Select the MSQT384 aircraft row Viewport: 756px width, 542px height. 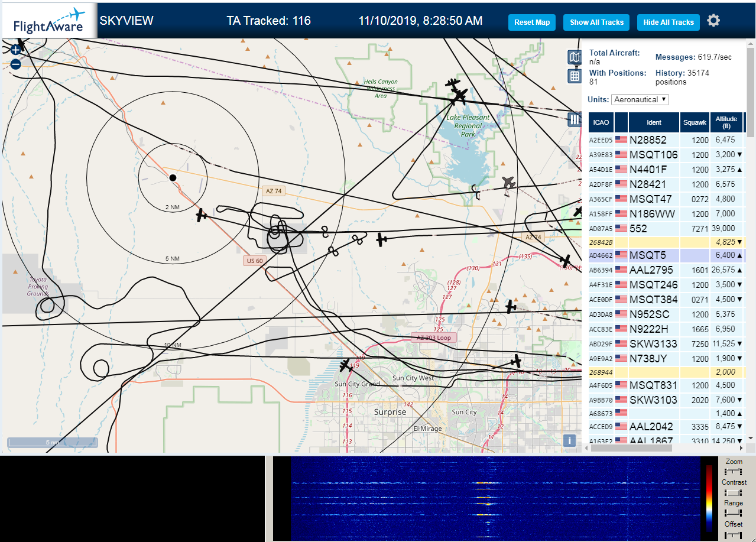[667, 300]
